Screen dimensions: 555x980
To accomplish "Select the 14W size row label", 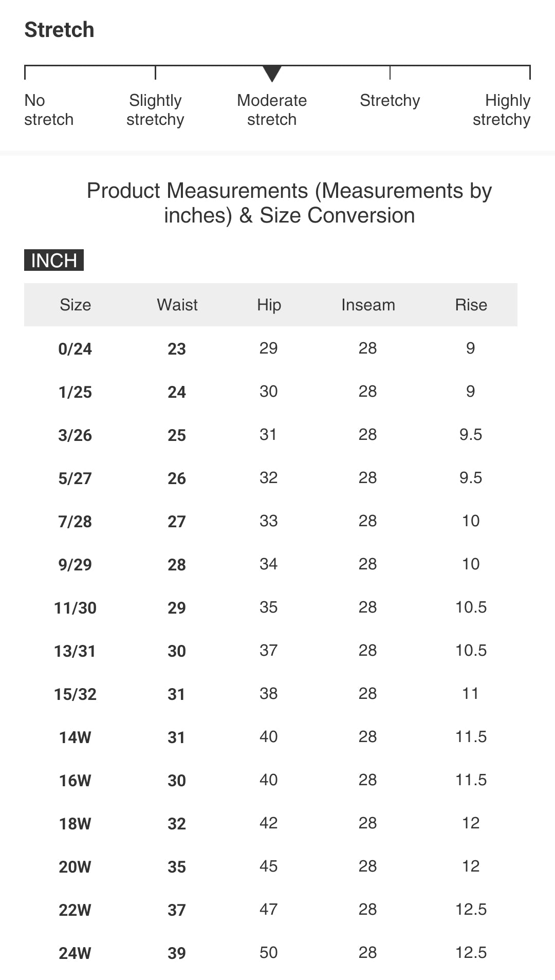I will click(x=75, y=737).
